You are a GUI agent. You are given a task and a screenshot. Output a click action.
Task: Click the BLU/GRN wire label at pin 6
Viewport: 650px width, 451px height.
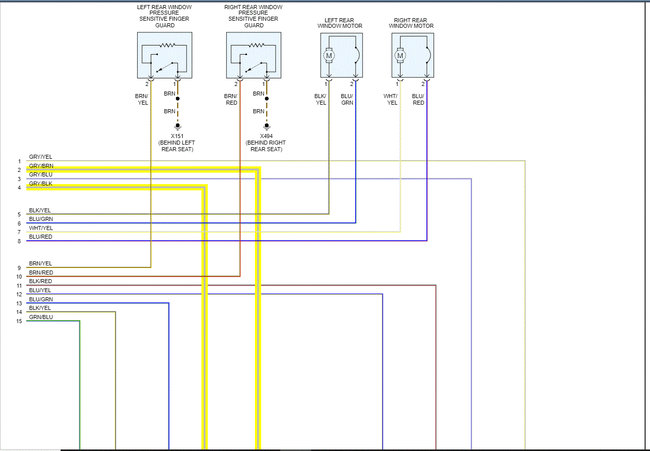click(x=41, y=219)
